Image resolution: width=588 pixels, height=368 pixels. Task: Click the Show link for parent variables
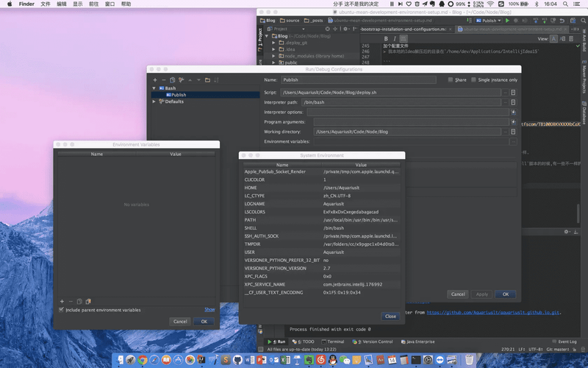(x=209, y=310)
